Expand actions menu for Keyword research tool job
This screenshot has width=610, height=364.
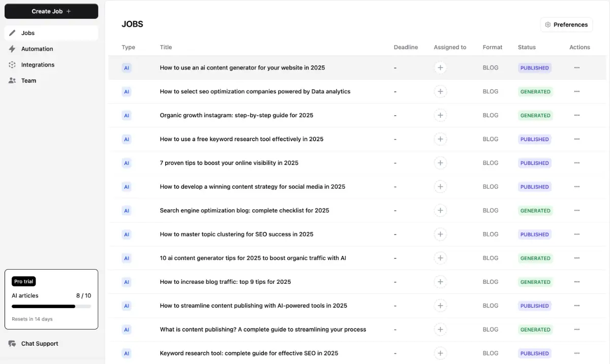(x=576, y=353)
